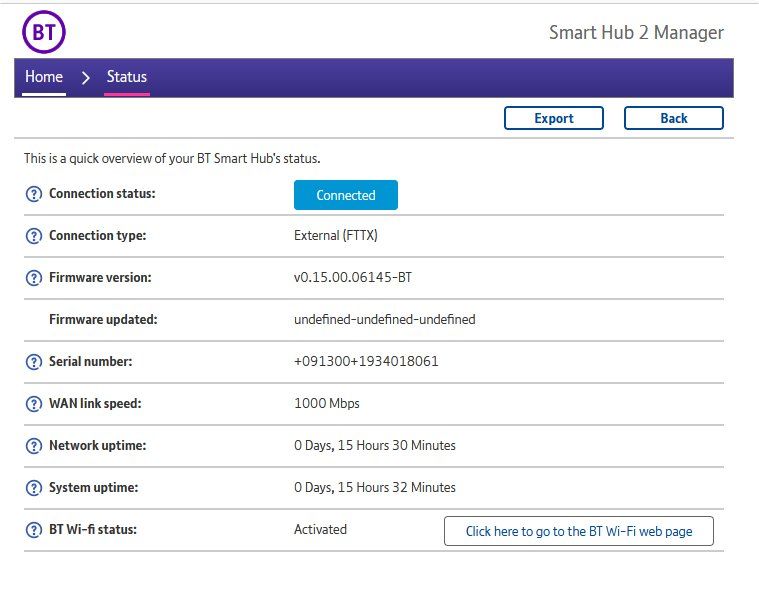Open help icon for Connection status

point(33,194)
